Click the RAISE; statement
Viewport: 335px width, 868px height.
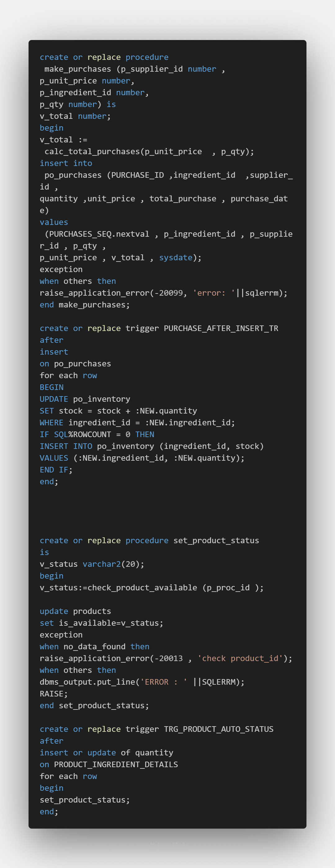pyautogui.click(x=54, y=694)
